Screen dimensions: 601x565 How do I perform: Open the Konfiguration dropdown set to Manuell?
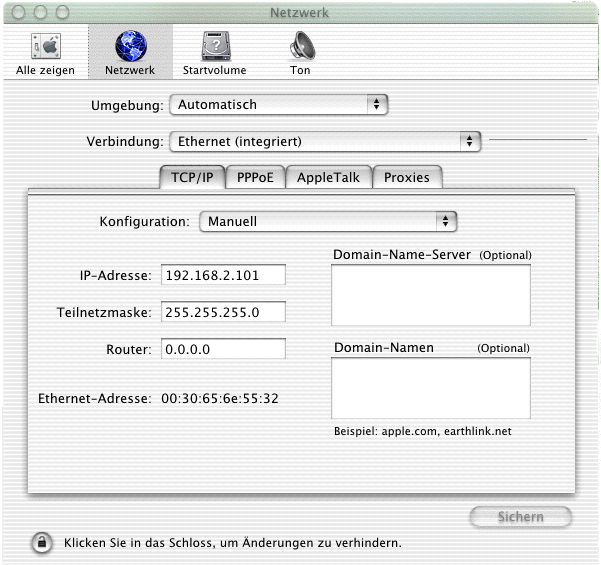(x=328, y=221)
